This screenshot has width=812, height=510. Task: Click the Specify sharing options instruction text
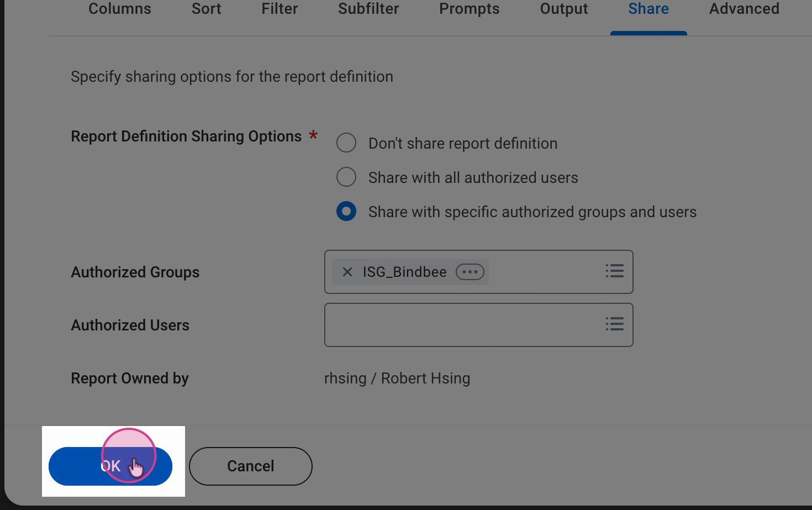pos(232,77)
